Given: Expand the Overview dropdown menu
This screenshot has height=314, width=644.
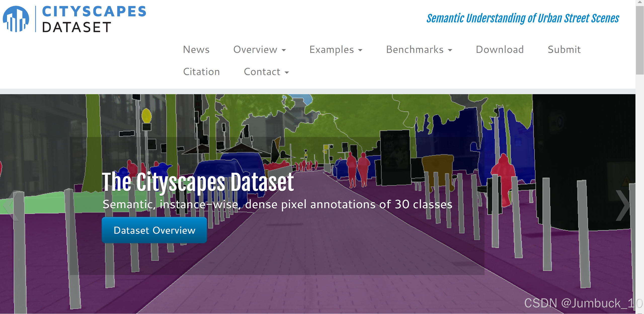Looking at the screenshot, I should [x=259, y=50].
